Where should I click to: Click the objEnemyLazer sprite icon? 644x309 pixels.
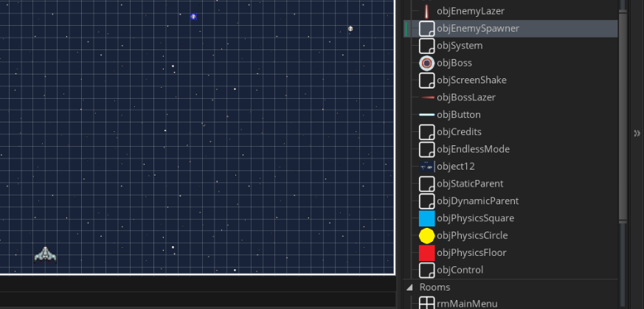426,12
